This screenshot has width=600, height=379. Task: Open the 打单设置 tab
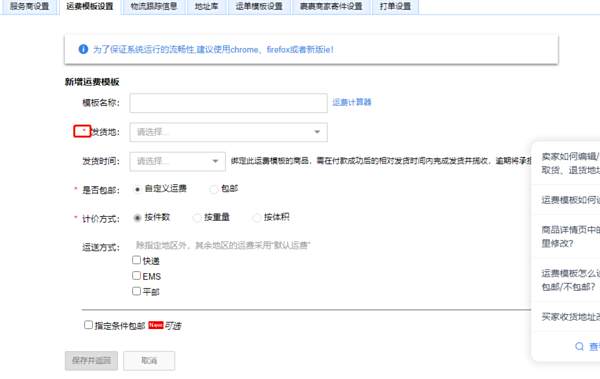point(395,7)
